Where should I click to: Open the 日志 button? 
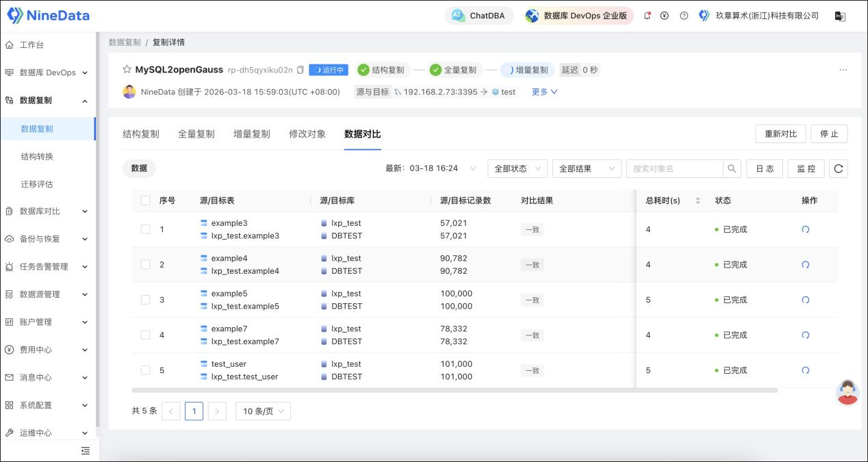[x=765, y=168]
